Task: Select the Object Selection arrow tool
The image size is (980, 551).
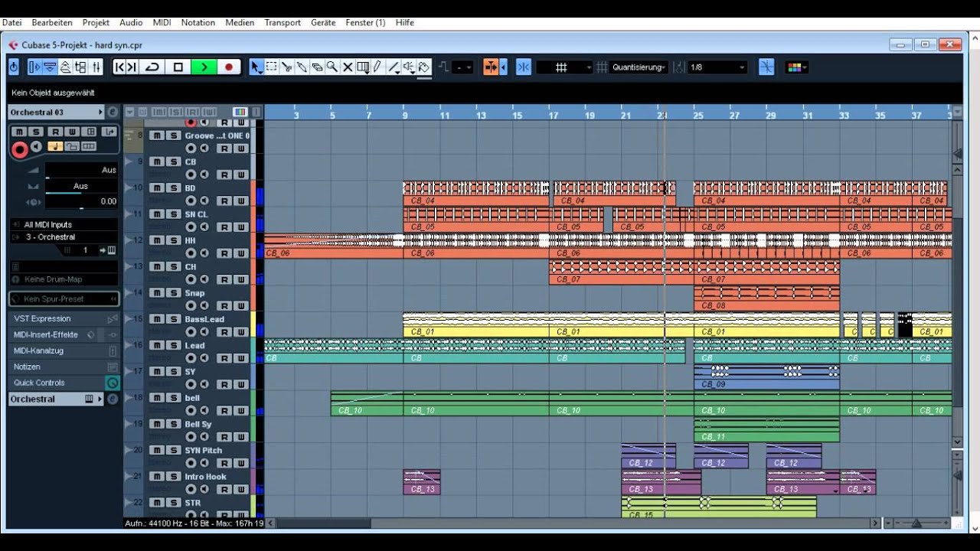Action: coord(256,67)
